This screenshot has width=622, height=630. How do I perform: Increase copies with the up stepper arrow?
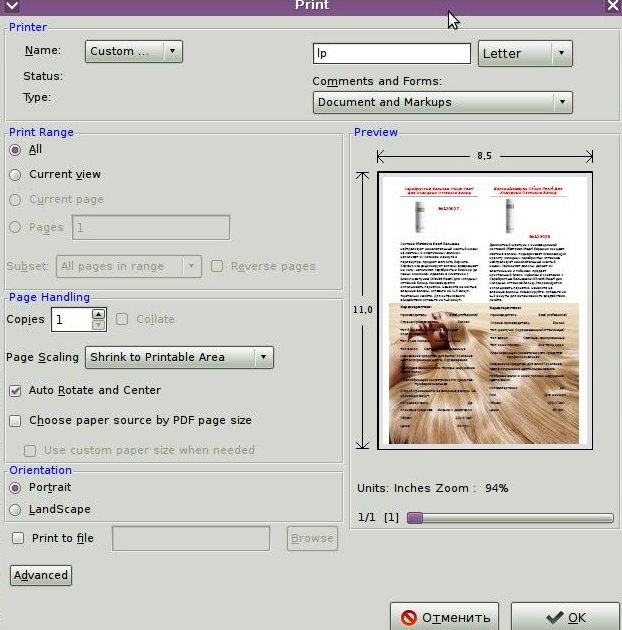pos(98,314)
